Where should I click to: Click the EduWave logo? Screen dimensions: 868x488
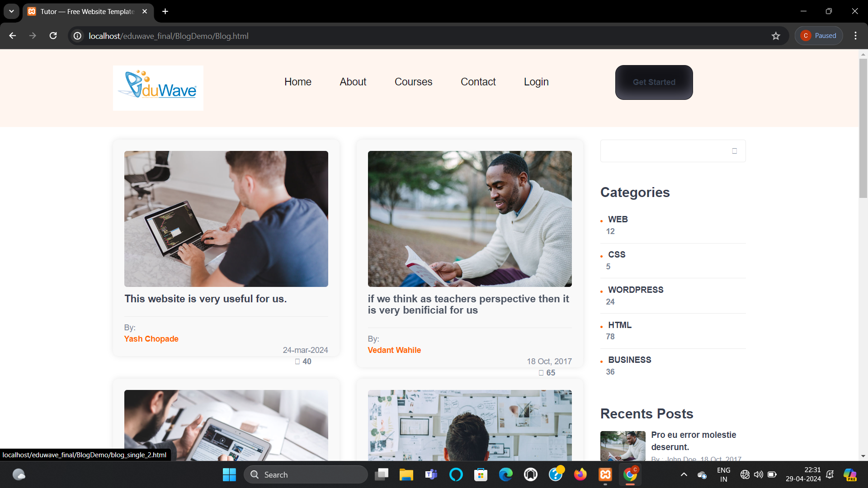point(158,88)
